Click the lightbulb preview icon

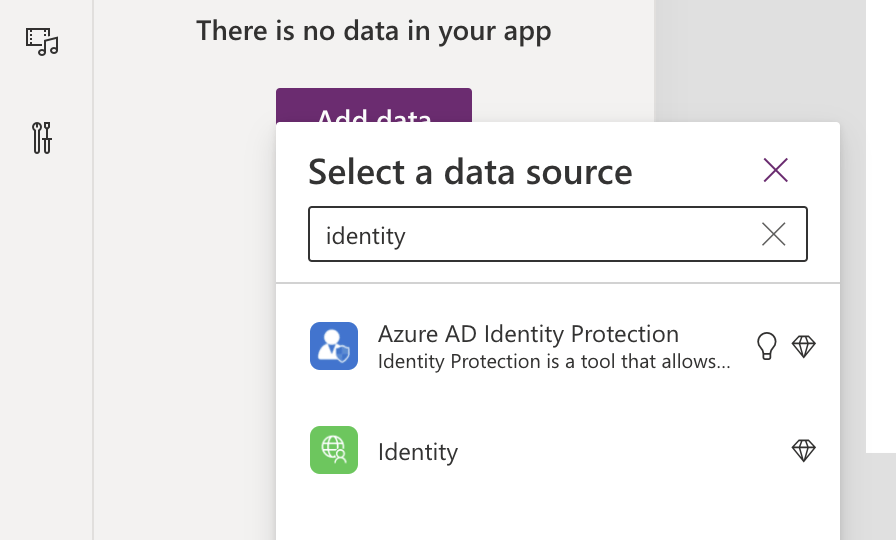click(767, 346)
